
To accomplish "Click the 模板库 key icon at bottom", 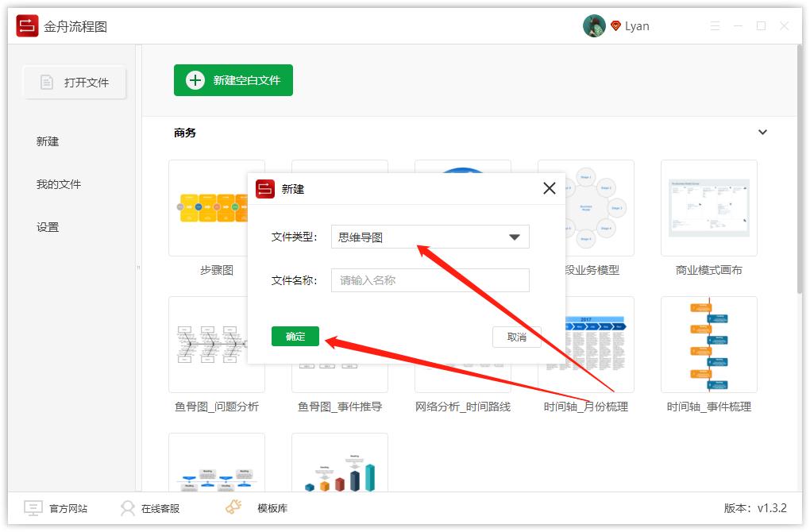I will [234, 506].
